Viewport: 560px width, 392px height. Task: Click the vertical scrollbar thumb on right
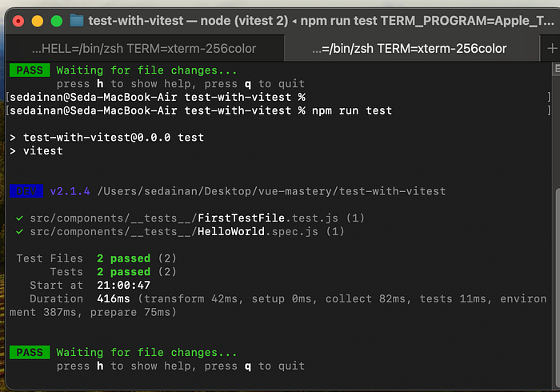coord(557,287)
